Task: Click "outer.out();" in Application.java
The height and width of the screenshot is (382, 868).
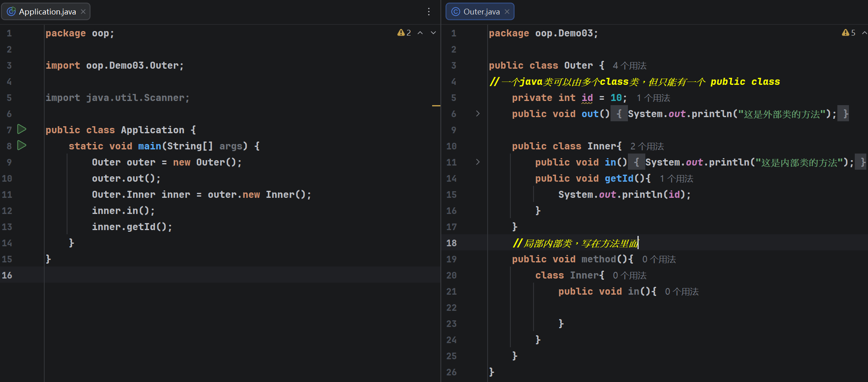Action: pos(126,178)
